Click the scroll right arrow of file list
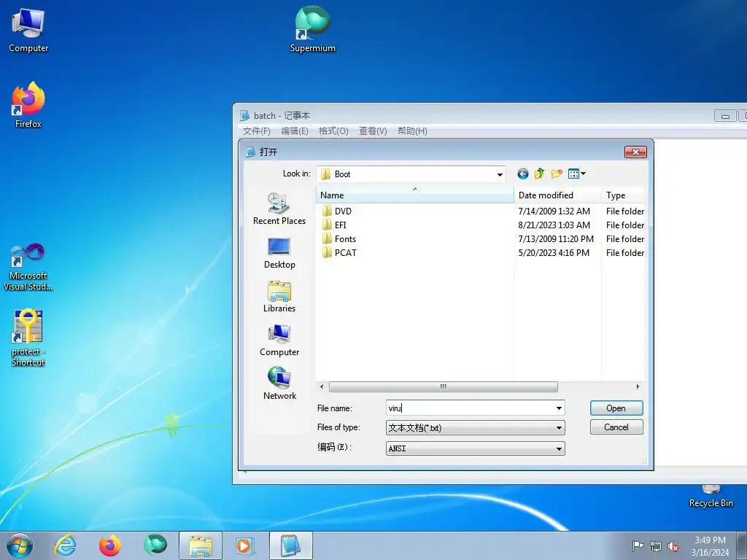This screenshot has width=747, height=560. coord(638,386)
